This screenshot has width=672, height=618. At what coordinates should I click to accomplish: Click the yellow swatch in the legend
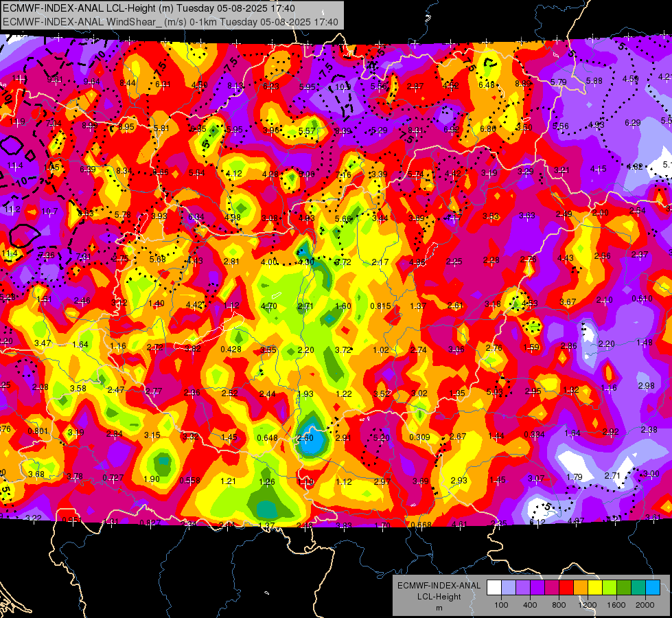[595, 588]
